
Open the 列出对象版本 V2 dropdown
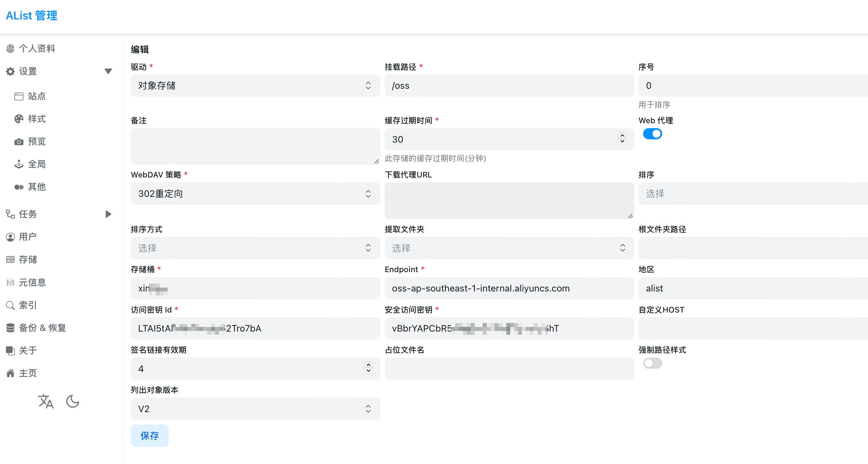click(x=255, y=409)
